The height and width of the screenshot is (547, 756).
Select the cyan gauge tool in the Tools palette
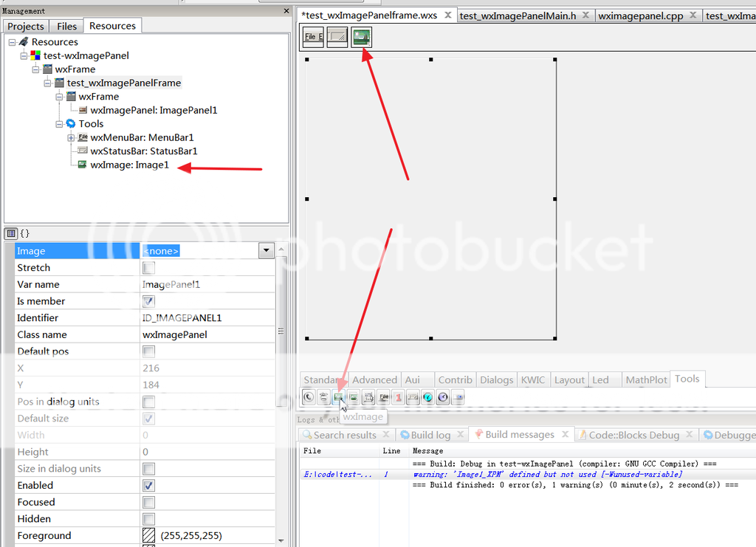click(x=428, y=397)
